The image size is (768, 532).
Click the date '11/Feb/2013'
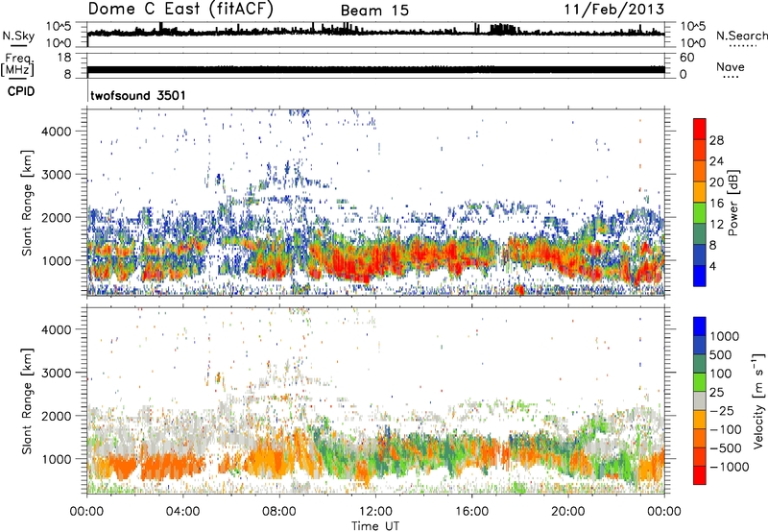point(614,9)
